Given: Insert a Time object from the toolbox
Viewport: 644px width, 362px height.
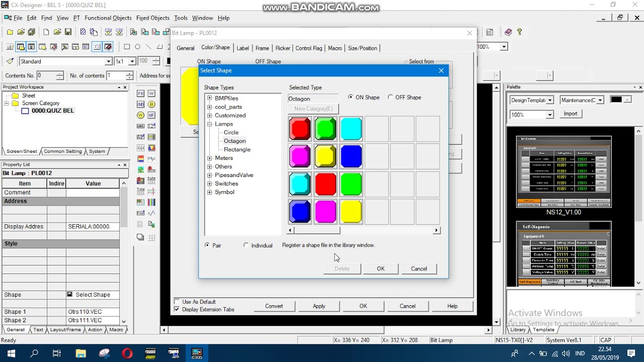Looking at the screenshot, I should click(x=140, y=191).
